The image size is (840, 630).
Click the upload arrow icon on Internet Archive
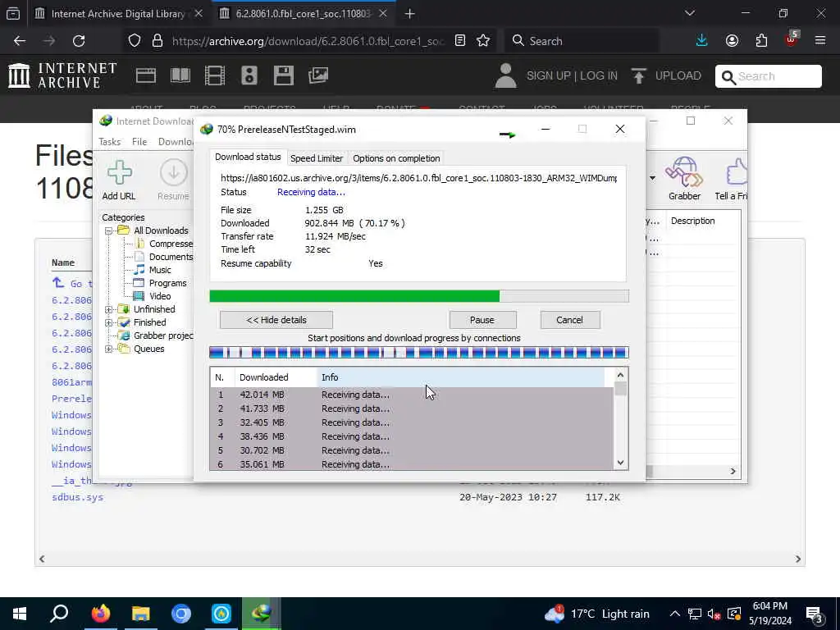(638, 75)
